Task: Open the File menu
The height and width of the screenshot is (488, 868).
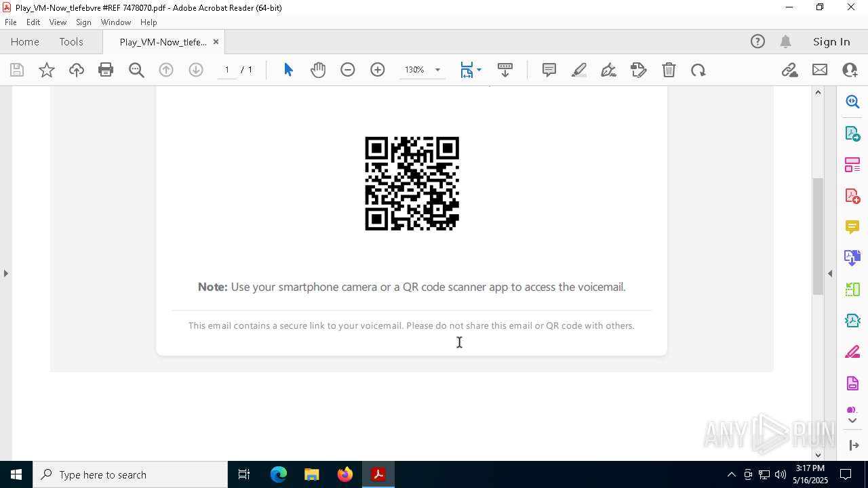Action: (x=11, y=22)
